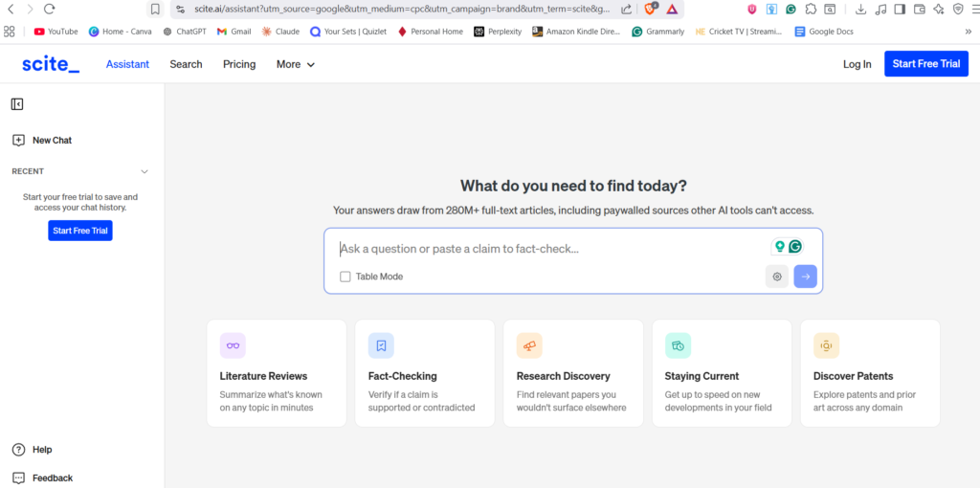Collapse the sidebar panel icon
980x488 pixels.
click(x=17, y=104)
